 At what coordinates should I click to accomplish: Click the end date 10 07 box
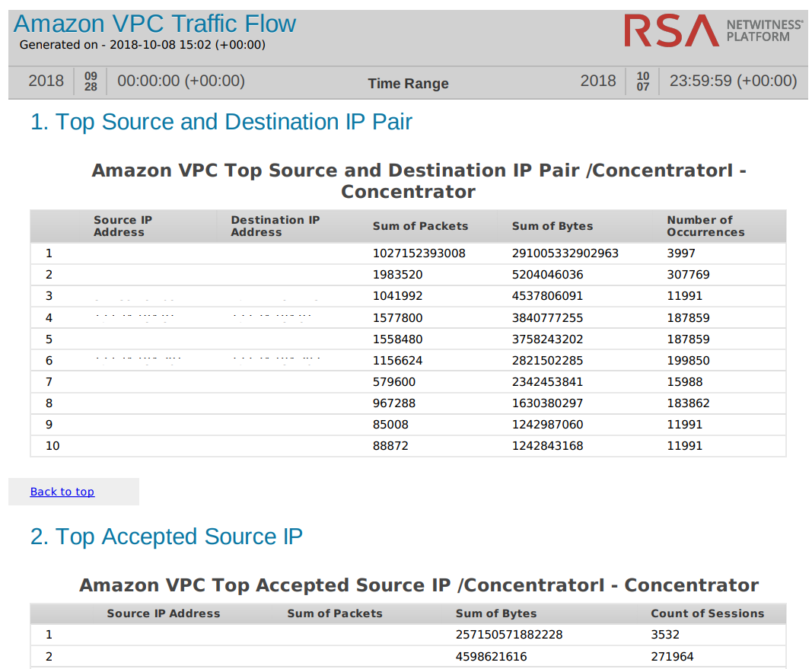642,81
